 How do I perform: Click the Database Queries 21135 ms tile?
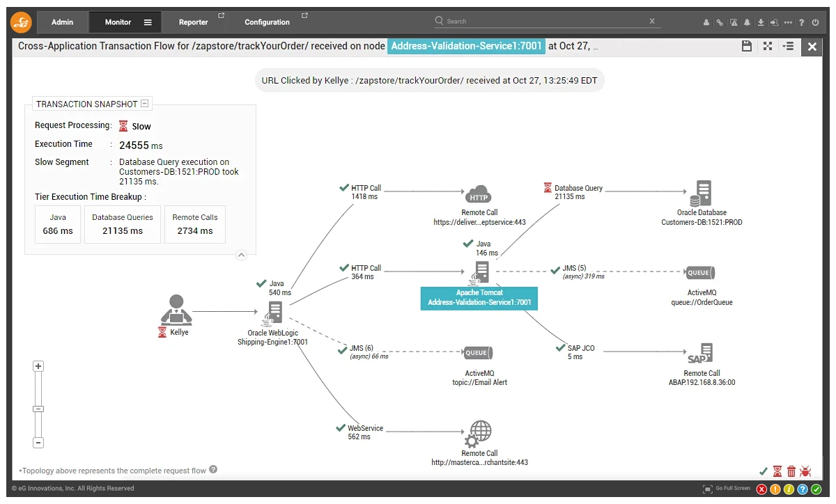[x=123, y=224]
